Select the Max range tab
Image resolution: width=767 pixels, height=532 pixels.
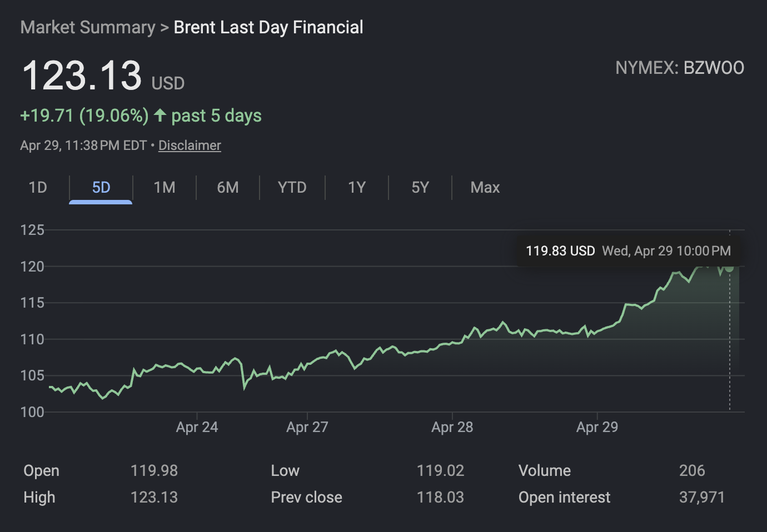click(485, 188)
